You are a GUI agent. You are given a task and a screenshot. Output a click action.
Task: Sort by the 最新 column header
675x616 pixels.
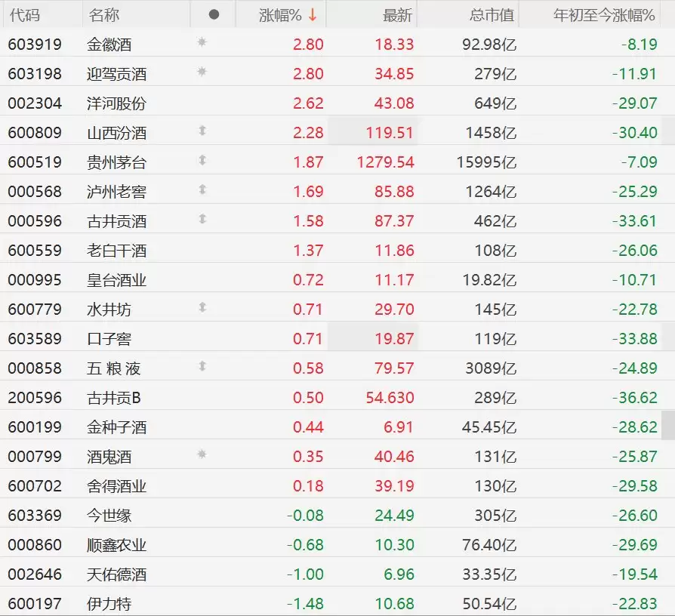397,15
